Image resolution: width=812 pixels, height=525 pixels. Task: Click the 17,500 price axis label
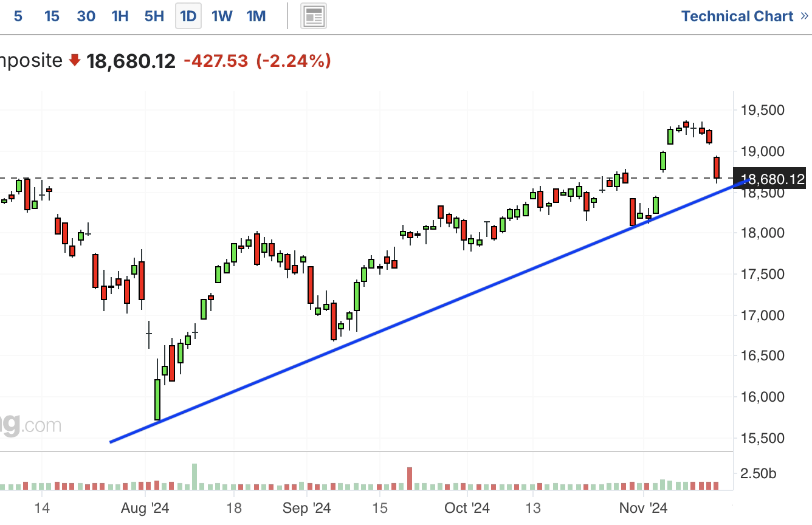[x=762, y=274]
